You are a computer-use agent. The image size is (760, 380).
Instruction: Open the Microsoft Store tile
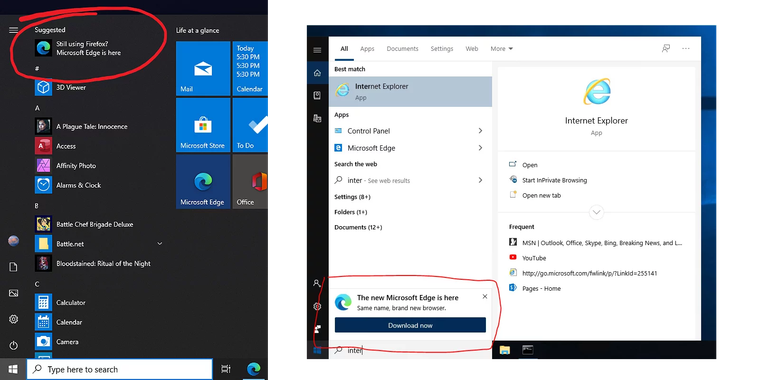pyautogui.click(x=203, y=125)
